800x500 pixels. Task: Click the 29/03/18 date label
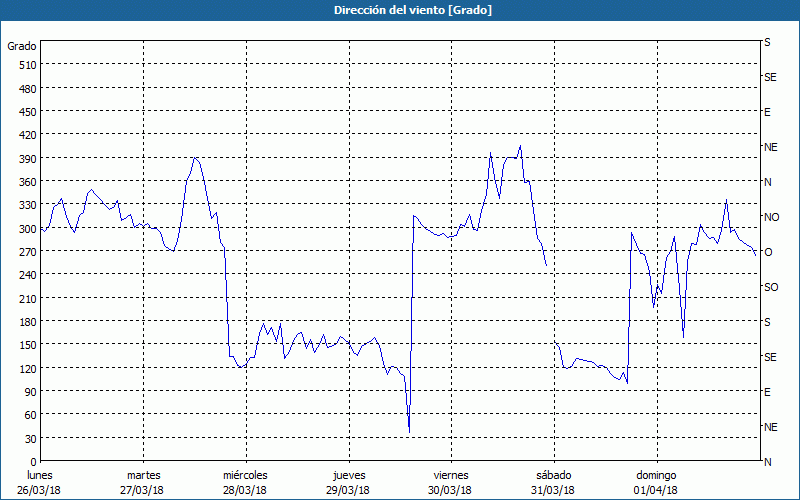(x=348, y=490)
